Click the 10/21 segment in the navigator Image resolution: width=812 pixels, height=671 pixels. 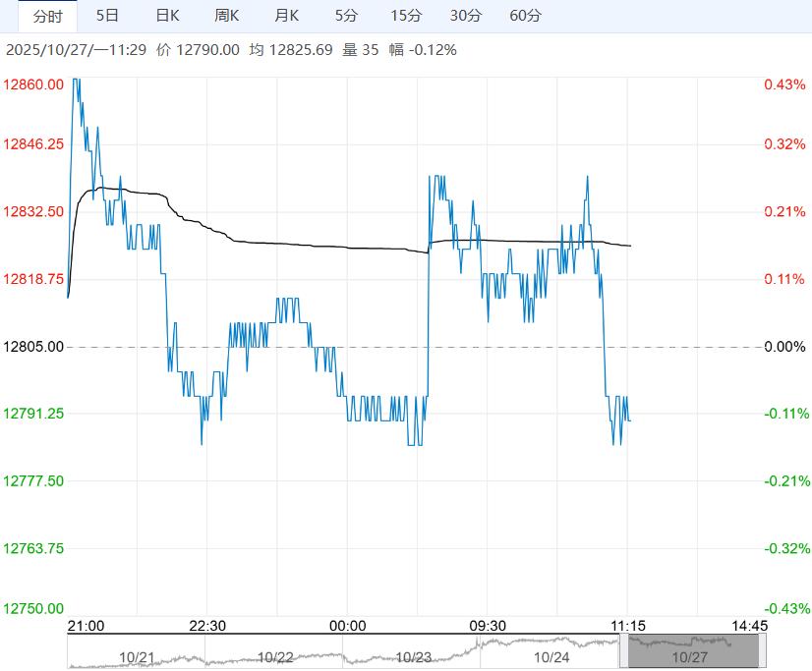coord(137,656)
